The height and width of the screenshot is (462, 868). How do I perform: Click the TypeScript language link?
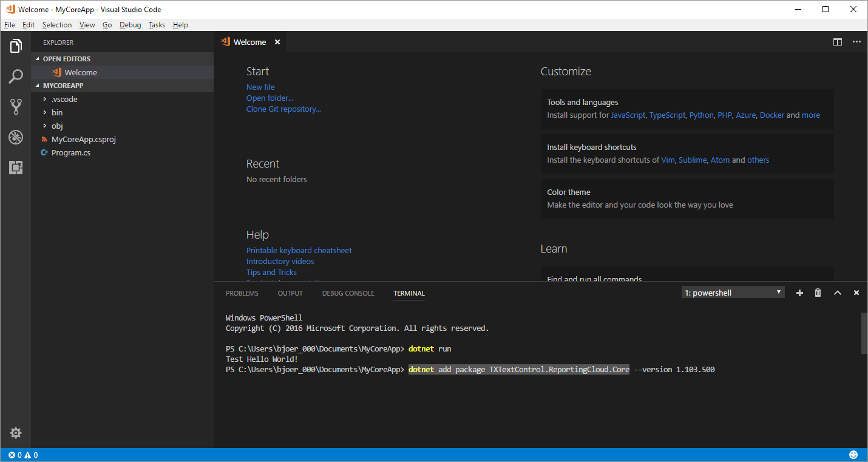(667, 115)
